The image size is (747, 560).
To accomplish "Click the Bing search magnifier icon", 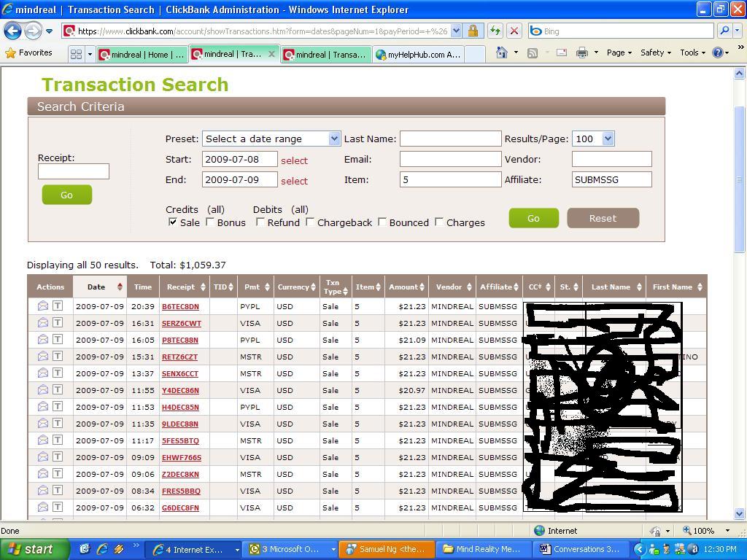I will [x=724, y=31].
